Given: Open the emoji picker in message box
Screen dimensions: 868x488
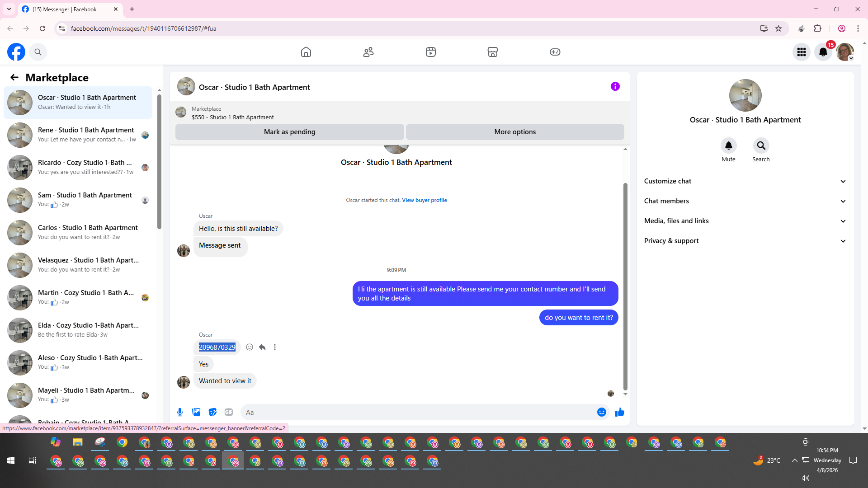Looking at the screenshot, I should [601, 412].
